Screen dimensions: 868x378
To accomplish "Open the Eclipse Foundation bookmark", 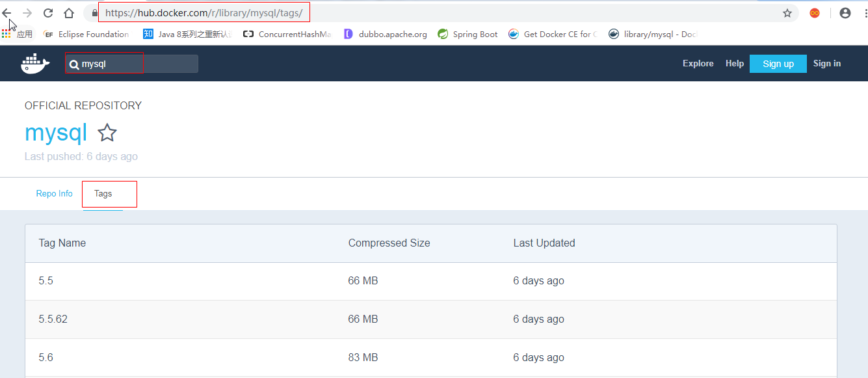I will click(86, 34).
